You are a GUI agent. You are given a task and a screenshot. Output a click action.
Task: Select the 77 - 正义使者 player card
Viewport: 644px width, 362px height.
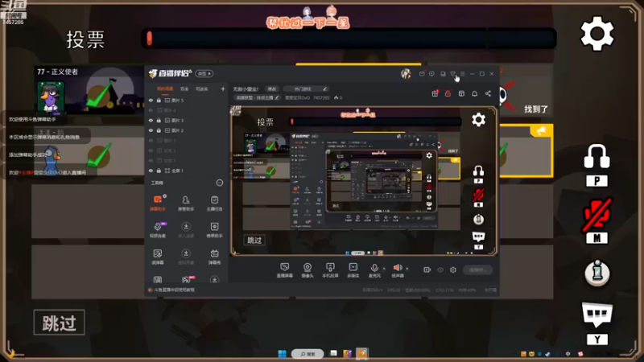click(x=89, y=91)
